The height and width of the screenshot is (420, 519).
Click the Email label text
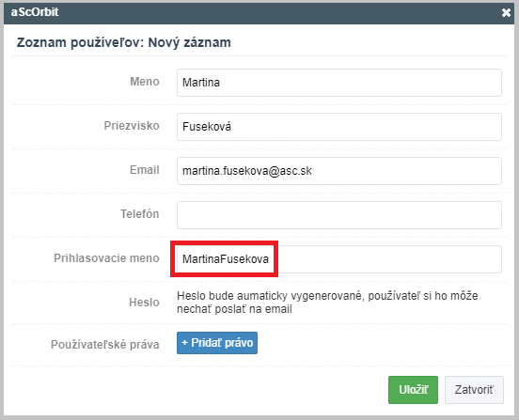144,170
